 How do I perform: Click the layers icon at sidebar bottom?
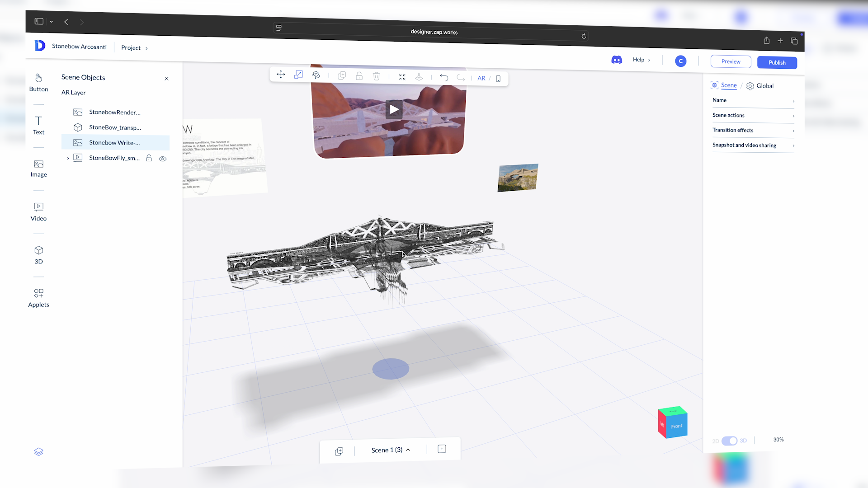39,452
